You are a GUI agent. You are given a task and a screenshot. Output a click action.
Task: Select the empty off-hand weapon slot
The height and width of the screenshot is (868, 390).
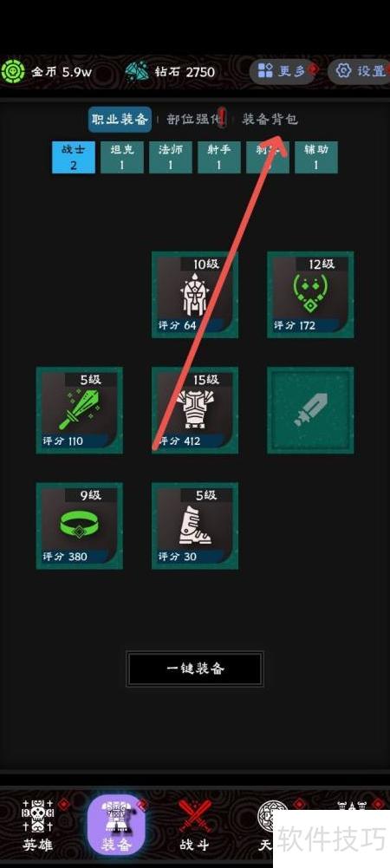click(310, 410)
